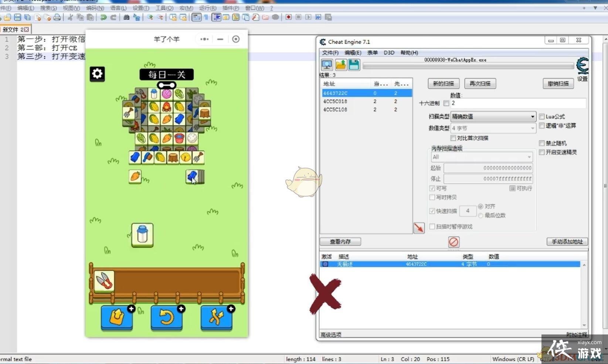Enable the 开启变速精灵 speedhack checkbox

point(542,152)
